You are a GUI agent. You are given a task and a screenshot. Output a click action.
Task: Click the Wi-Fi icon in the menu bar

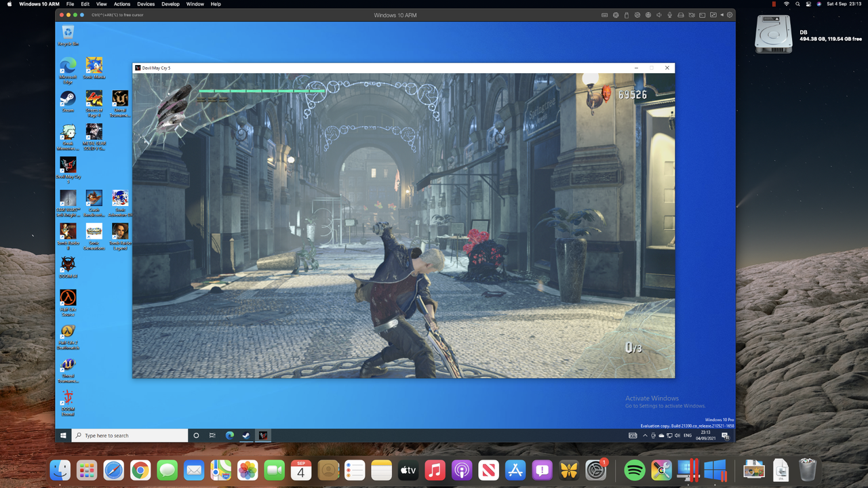(x=787, y=4)
